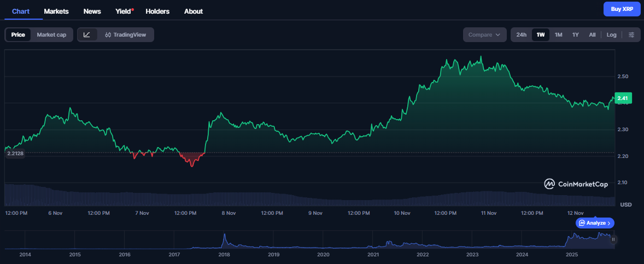Grab the range slider handle on timeline
Screen dimensions: 644x264
click(x=613, y=239)
